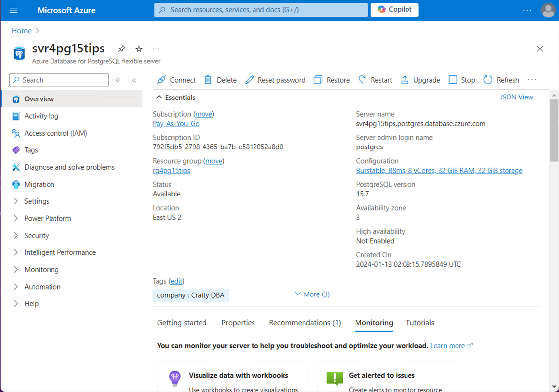
Task: Pin svr4pg15tips to the dashboard
Action: [122, 49]
